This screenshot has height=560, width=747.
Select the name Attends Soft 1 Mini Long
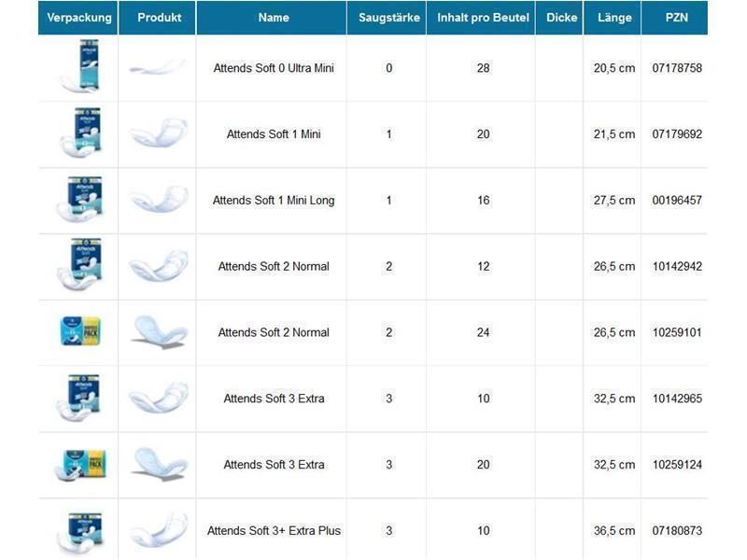[x=274, y=201]
